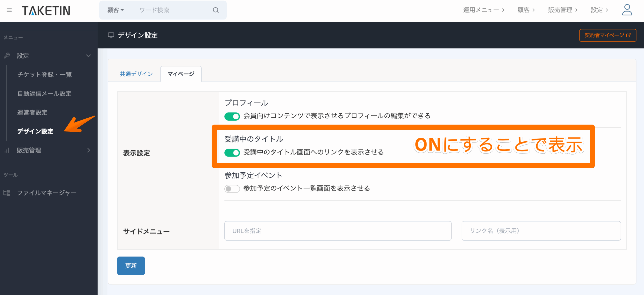Open the user account icon
The image size is (644, 295).
627,10
